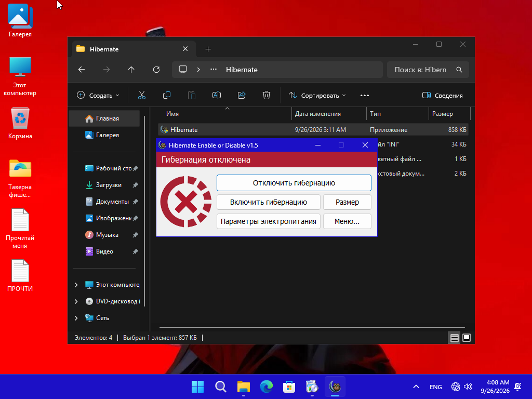This screenshot has width=532, height=399.
Task: Open Windows Start menu
Action: (198, 387)
